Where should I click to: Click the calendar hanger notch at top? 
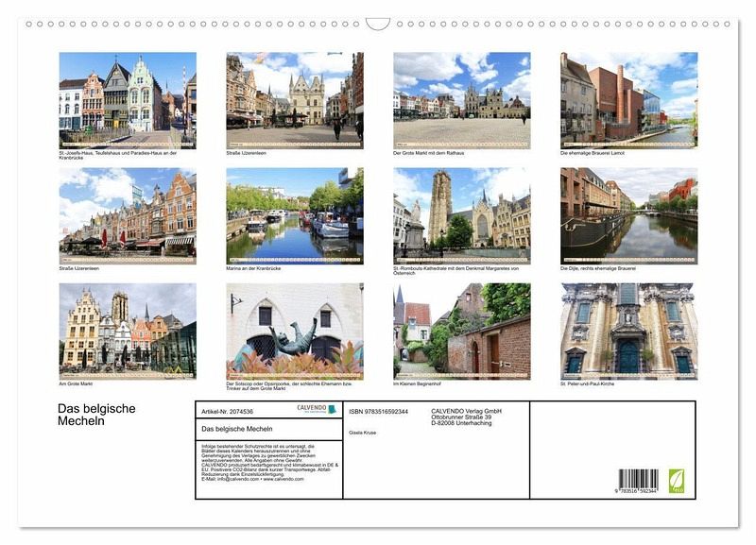point(378,23)
